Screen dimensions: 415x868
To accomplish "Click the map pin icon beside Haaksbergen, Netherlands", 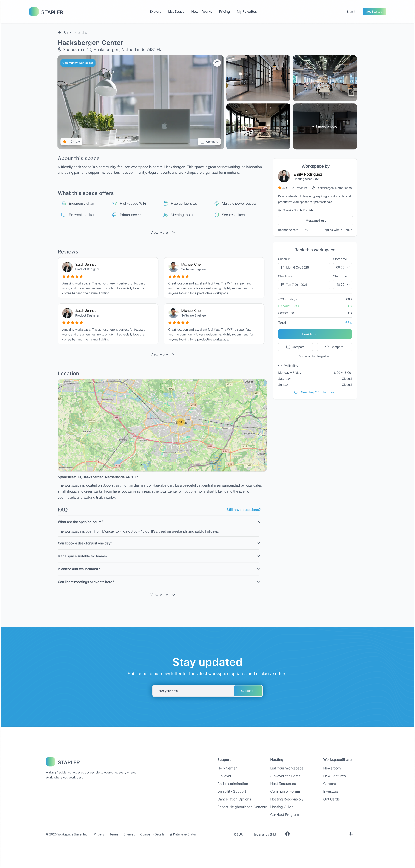I will tap(313, 188).
